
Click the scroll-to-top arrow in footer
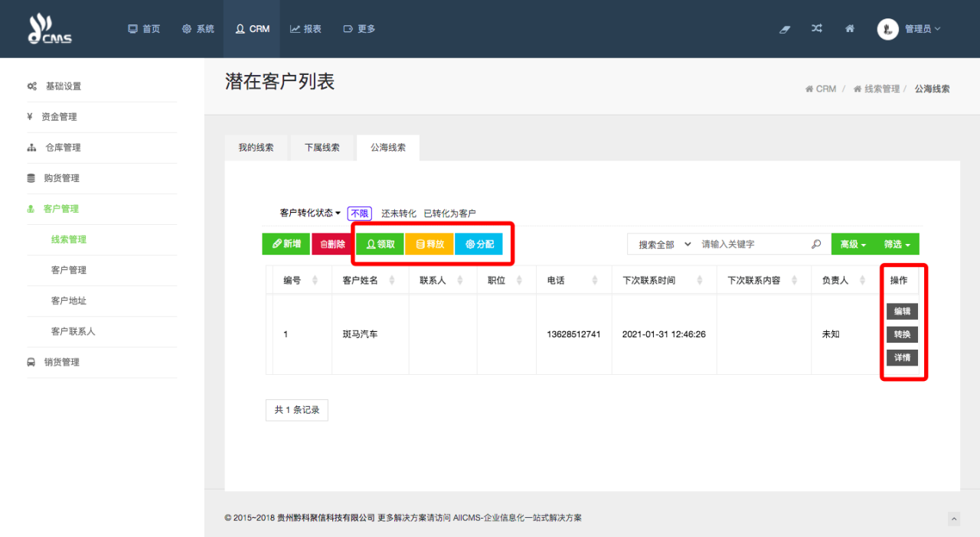tap(953, 519)
